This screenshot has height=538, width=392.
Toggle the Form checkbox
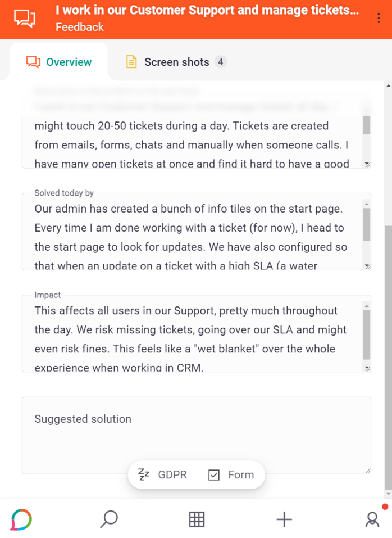[x=214, y=475]
